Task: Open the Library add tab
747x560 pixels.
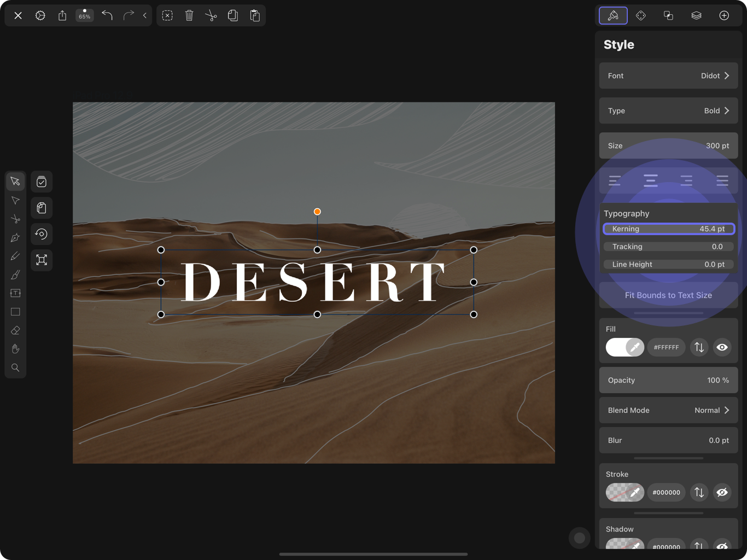Action: tap(724, 15)
